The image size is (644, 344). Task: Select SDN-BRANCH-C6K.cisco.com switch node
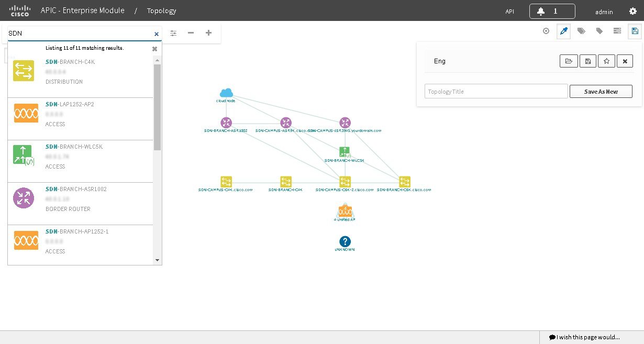pyautogui.click(x=405, y=182)
